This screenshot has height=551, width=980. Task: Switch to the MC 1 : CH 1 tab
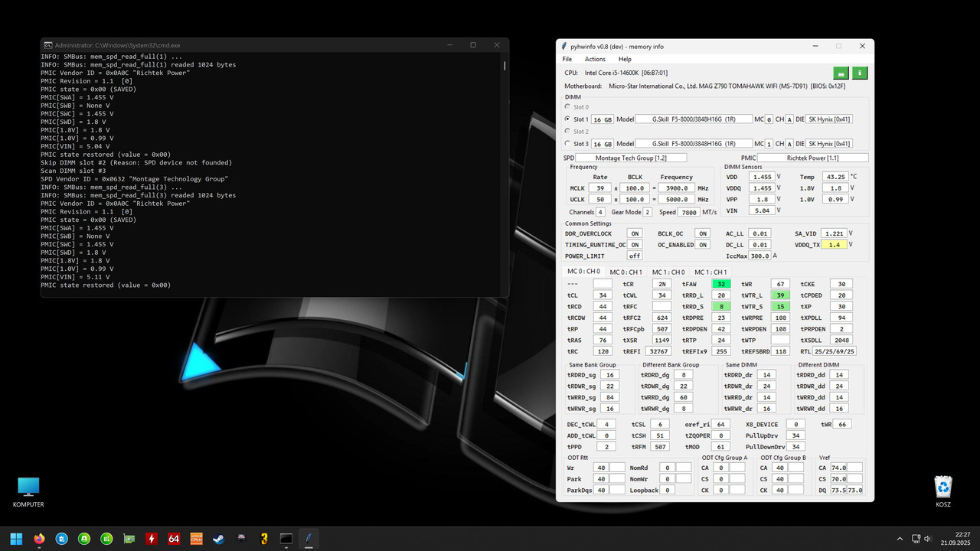click(710, 272)
